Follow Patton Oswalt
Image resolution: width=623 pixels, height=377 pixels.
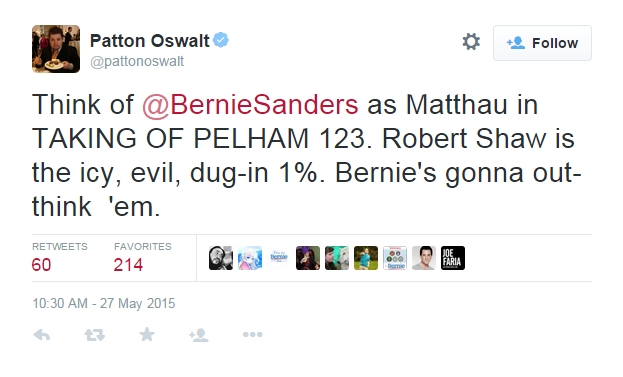point(542,43)
